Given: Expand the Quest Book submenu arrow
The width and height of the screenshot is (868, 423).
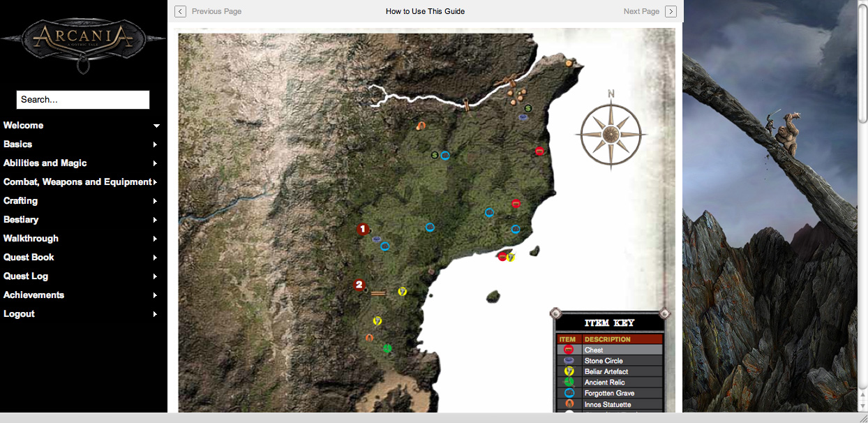Looking at the screenshot, I should (155, 258).
